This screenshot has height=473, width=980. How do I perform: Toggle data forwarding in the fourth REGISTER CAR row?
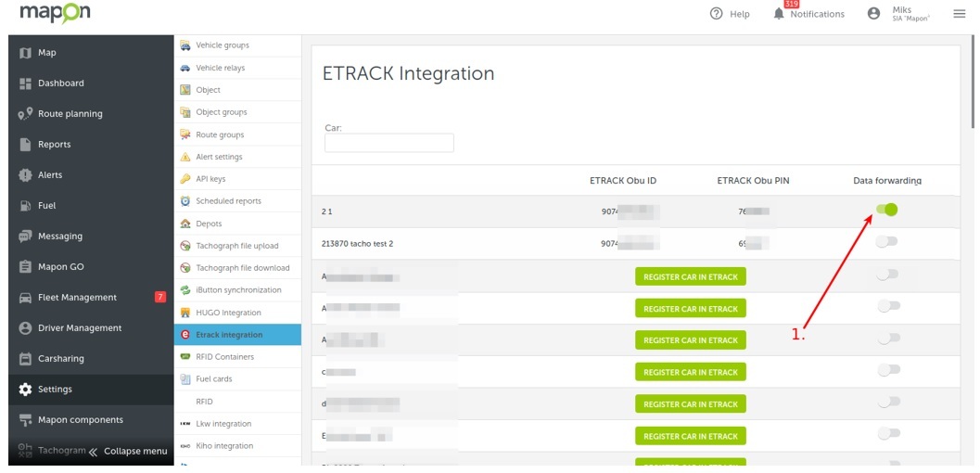click(888, 370)
